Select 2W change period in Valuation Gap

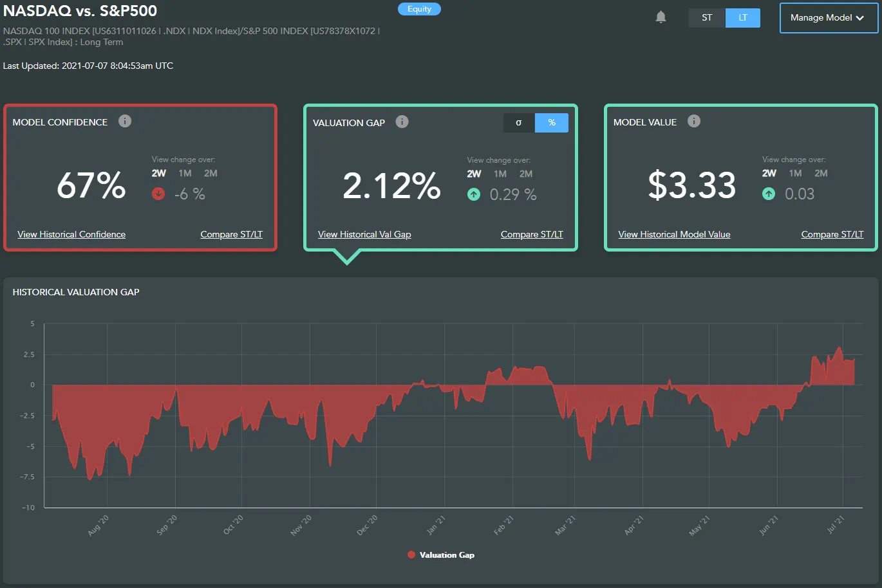coord(474,174)
